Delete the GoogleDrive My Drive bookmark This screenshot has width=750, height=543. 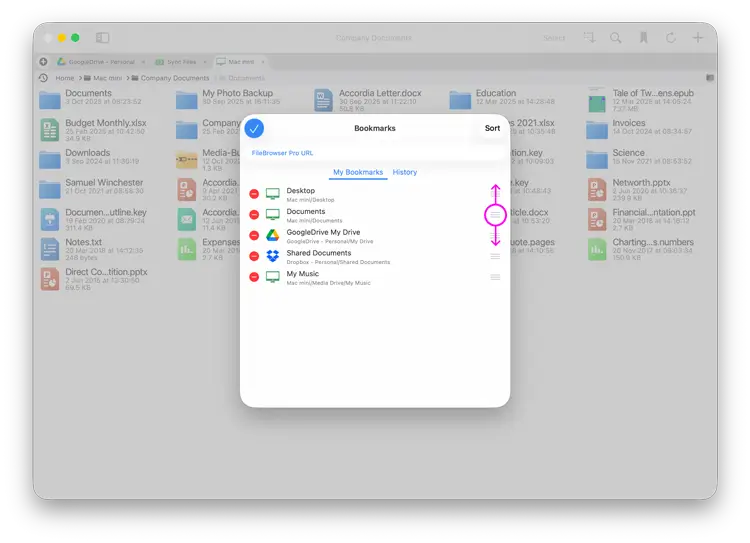coord(254,236)
